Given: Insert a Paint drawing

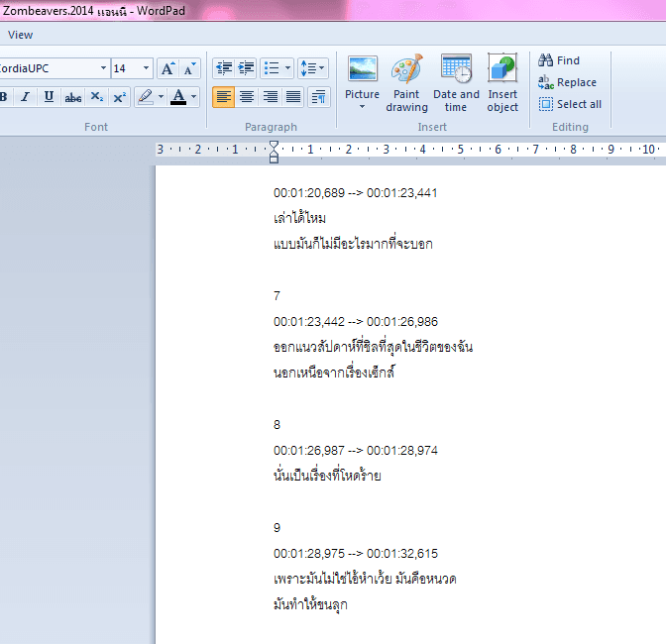Looking at the screenshot, I should coord(406,83).
